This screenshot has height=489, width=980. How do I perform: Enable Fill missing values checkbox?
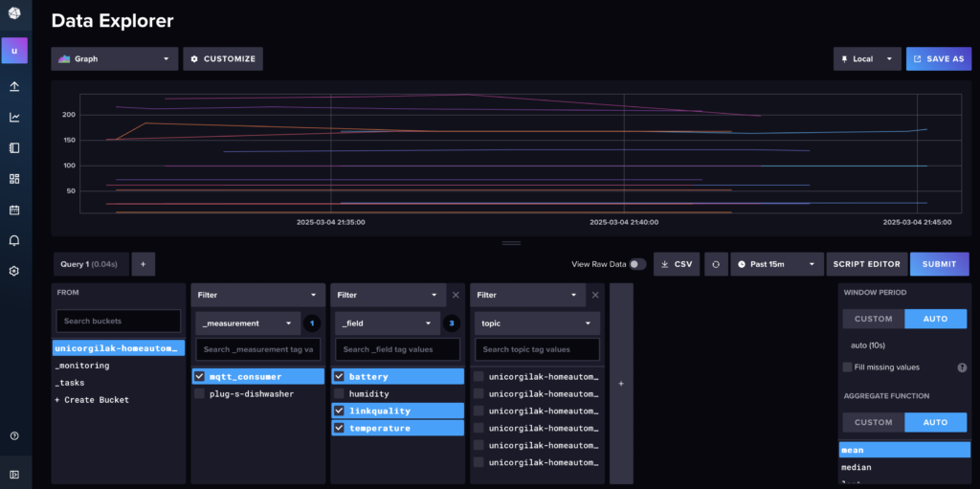847,367
